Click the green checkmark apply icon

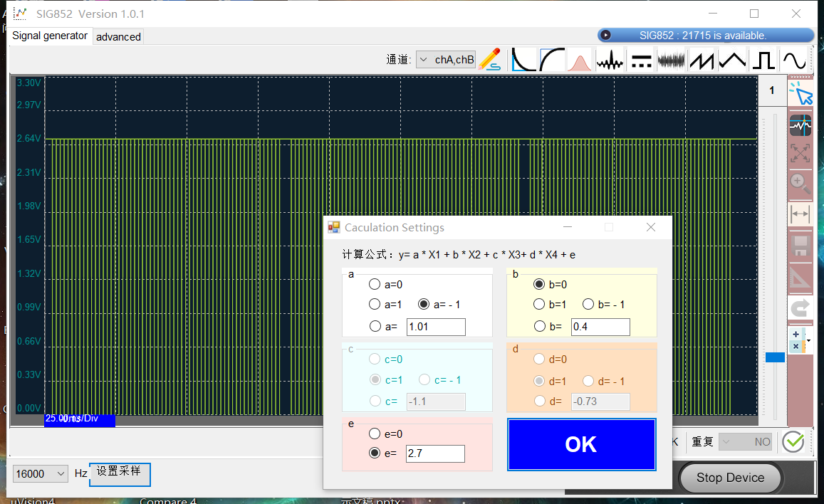[x=793, y=442]
